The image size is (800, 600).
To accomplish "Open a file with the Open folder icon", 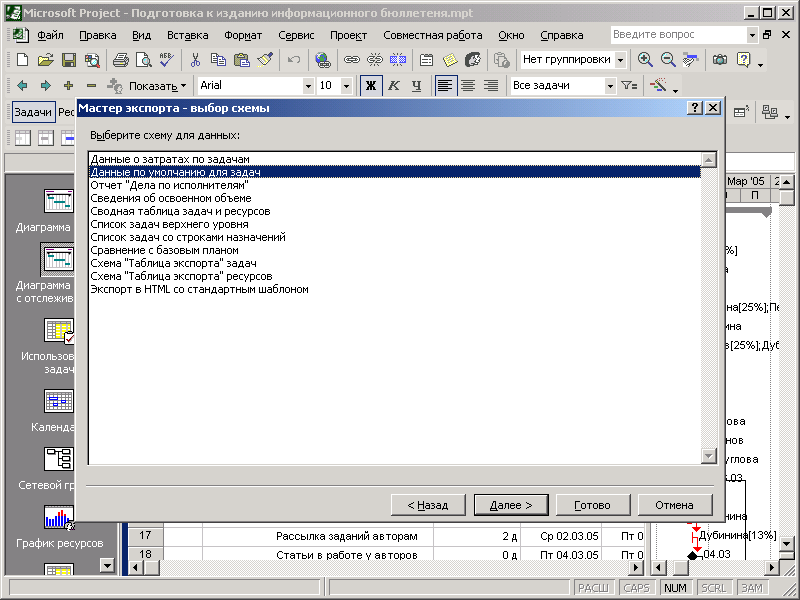I will [45, 60].
